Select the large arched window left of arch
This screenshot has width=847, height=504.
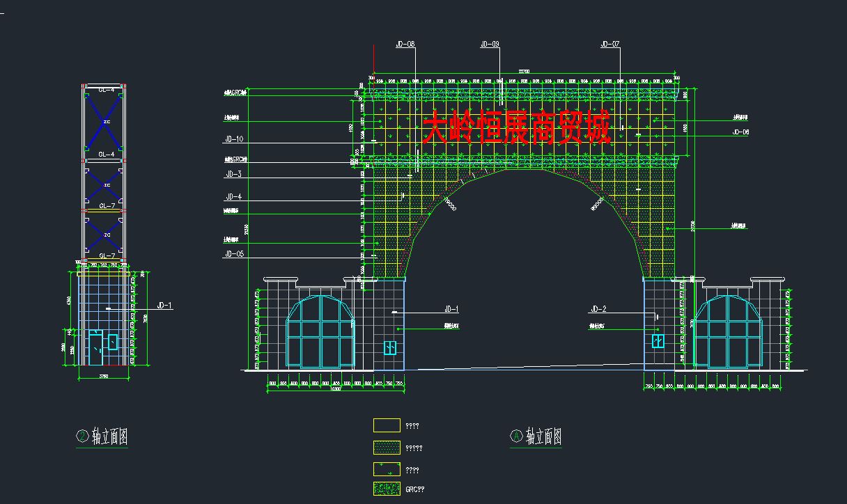pyautogui.click(x=320, y=331)
